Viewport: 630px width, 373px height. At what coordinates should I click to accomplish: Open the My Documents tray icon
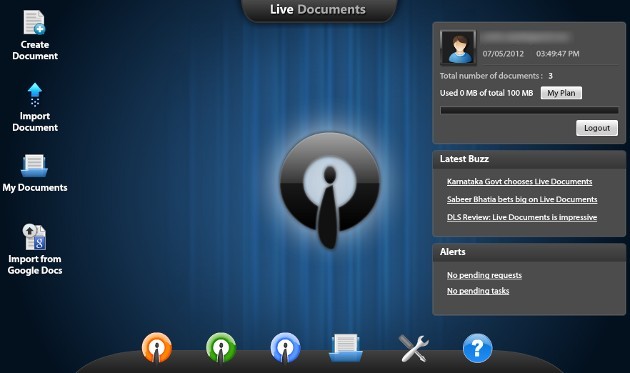pyautogui.click(x=35, y=166)
